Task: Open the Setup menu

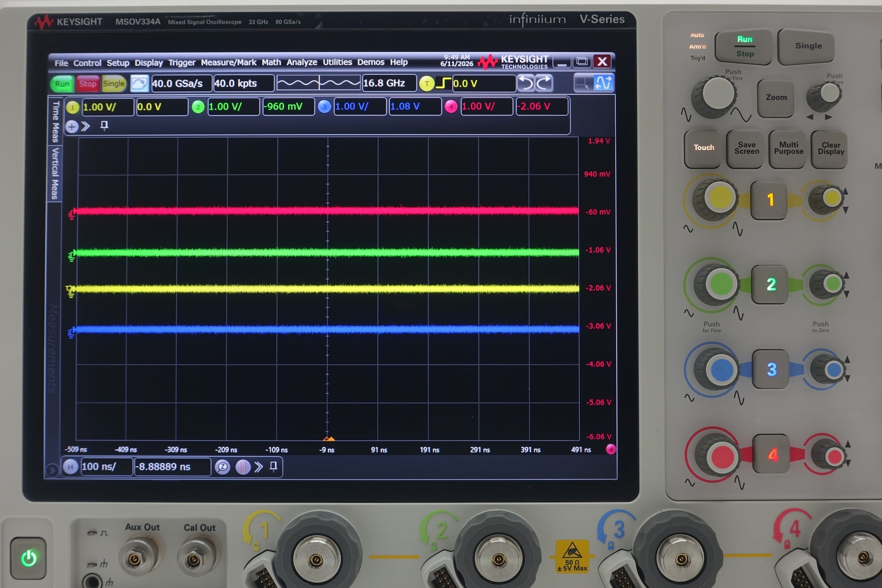Action: [118, 63]
